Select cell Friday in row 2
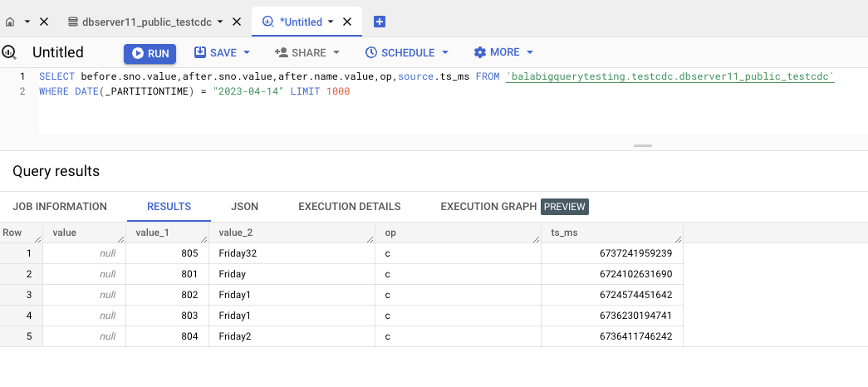This screenshot has height=387, width=868. 292,274
